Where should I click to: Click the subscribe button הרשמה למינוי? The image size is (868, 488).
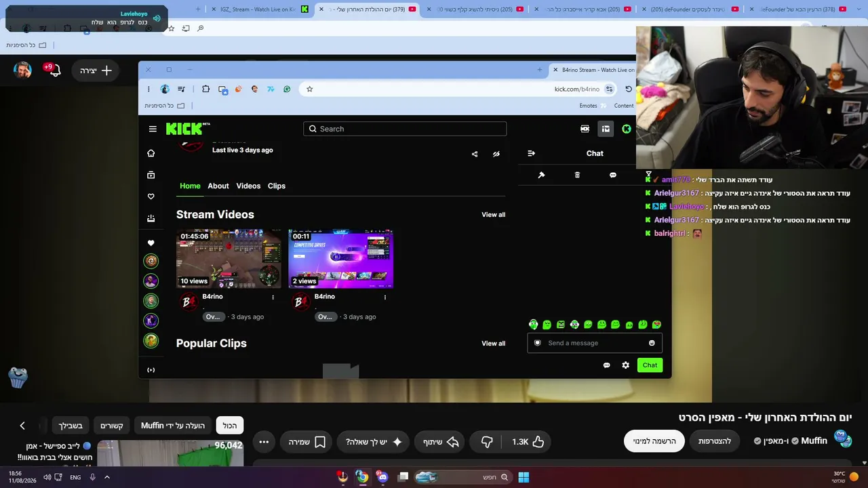tap(654, 441)
